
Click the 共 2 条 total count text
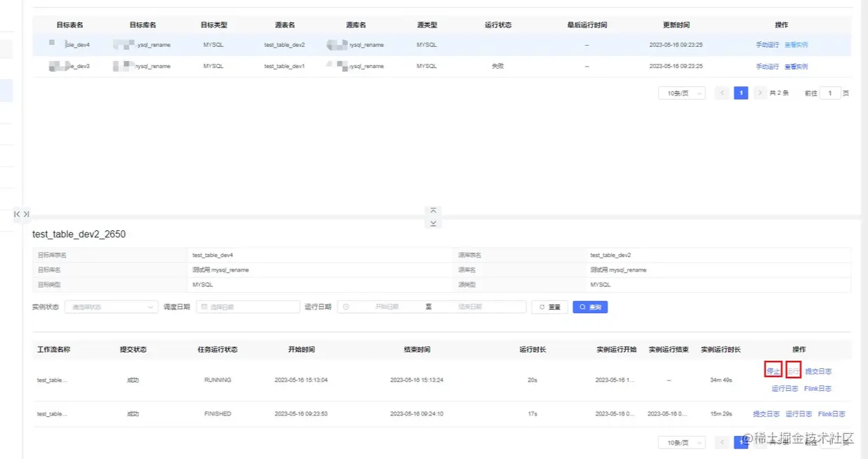(x=779, y=93)
